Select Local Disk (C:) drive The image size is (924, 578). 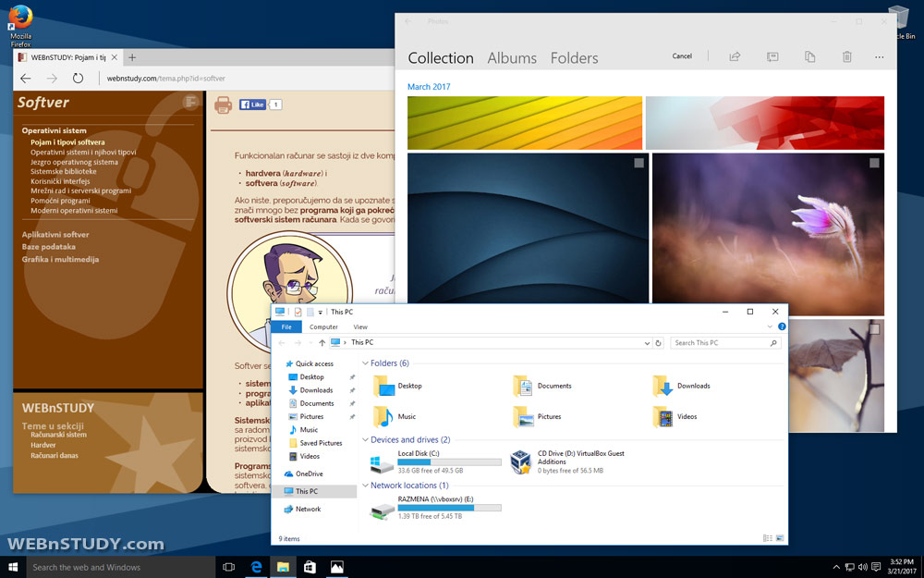click(x=435, y=461)
